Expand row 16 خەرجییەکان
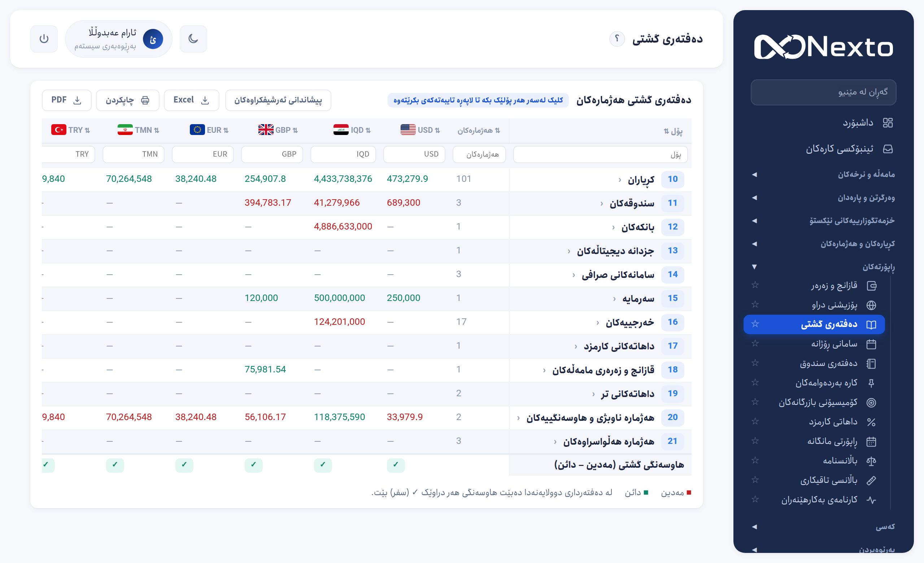Image resolution: width=924 pixels, height=563 pixels. pos(598,323)
